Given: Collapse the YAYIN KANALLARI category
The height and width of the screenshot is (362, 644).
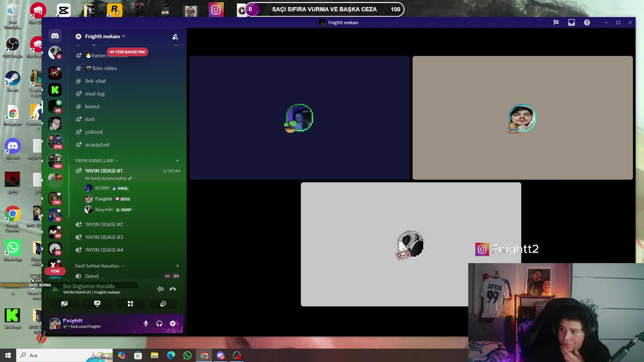Looking at the screenshot, I should pyautogui.click(x=96, y=160).
